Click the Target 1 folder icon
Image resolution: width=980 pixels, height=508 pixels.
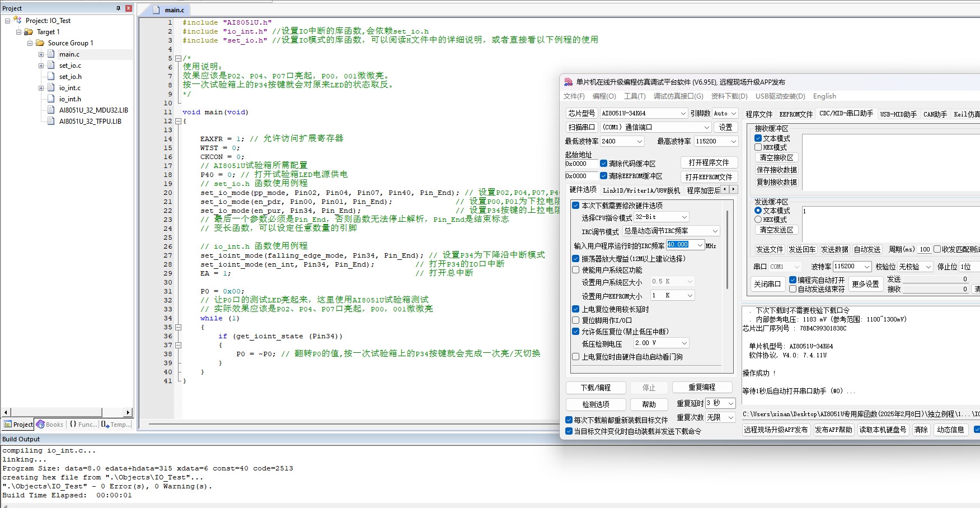coord(29,31)
